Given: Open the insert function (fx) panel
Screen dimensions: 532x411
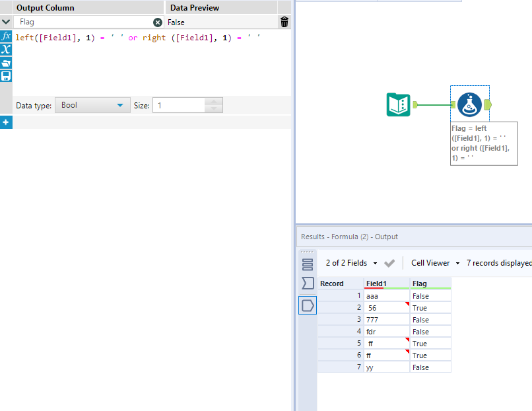Looking at the screenshot, I should tap(6, 37).
